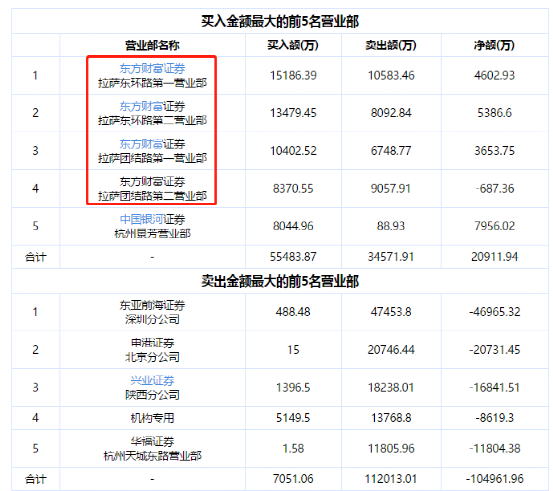Image resolution: width=553 pixels, height=491 pixels.
Task: Click the 卖出额(万) column header
Action: click(x=391, y=45)
